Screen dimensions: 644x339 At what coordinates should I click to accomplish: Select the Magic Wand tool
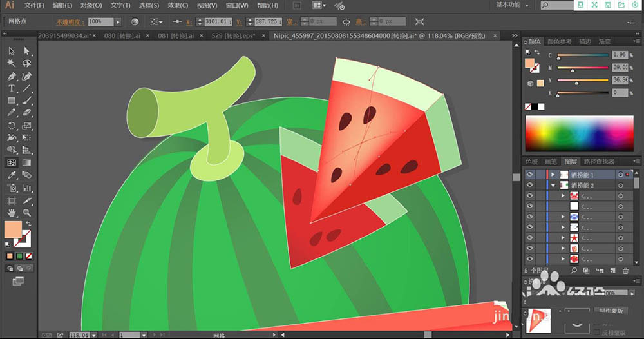point(12,63)
